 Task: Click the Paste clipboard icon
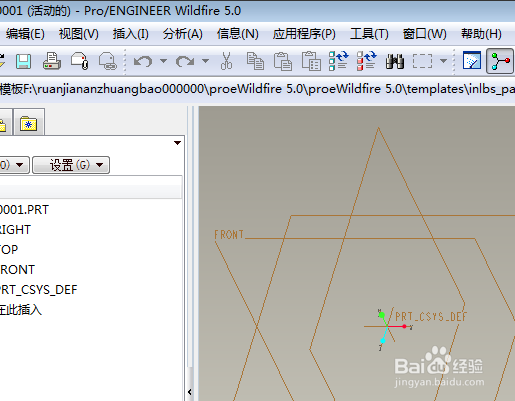click(283, 61)
